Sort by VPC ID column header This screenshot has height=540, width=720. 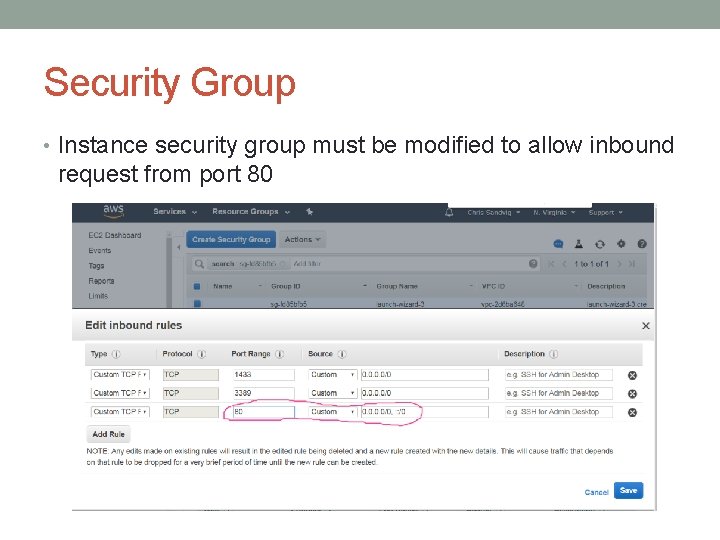(493, 287)
